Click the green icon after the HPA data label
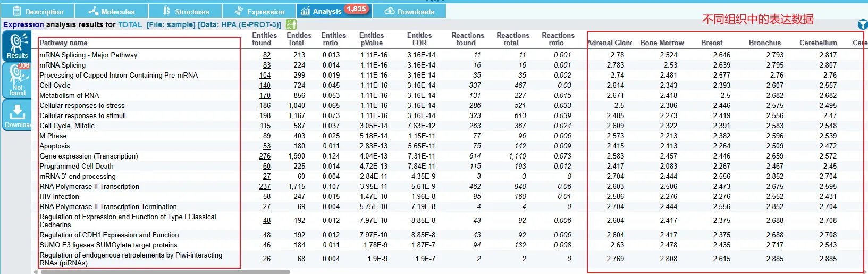Screen dimensions: 868x274 (x=291, y=24)
